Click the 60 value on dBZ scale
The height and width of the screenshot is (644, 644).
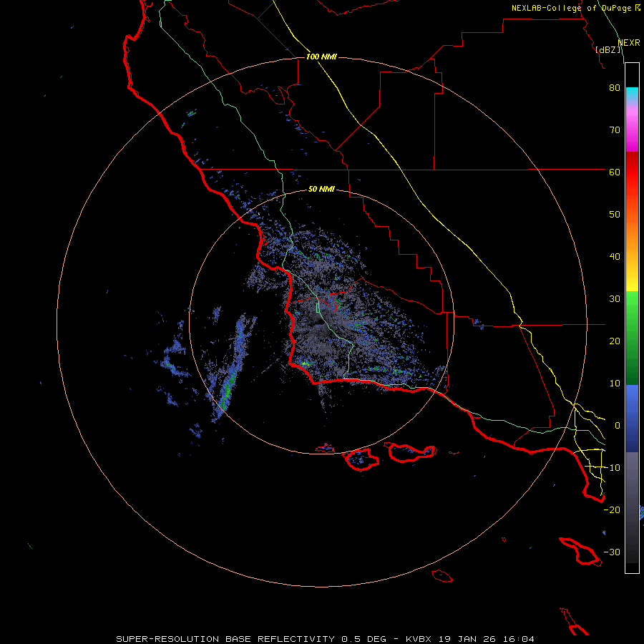(x=615, y=172)
